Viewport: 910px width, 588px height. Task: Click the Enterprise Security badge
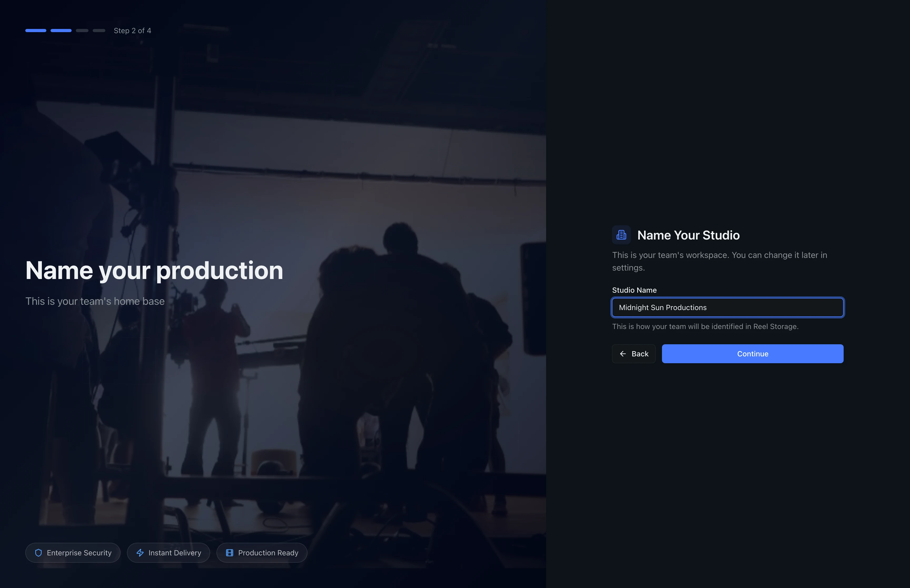[x=73, y=552]
